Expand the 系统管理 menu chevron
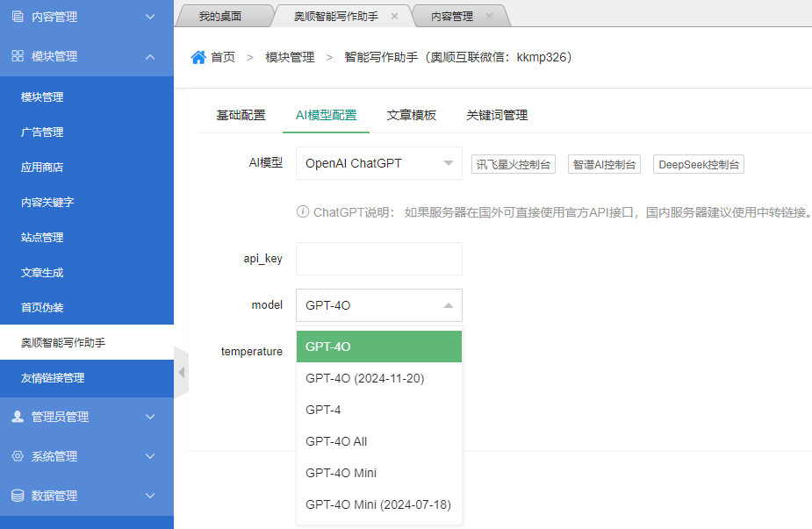812x529 pixels. 150,456
